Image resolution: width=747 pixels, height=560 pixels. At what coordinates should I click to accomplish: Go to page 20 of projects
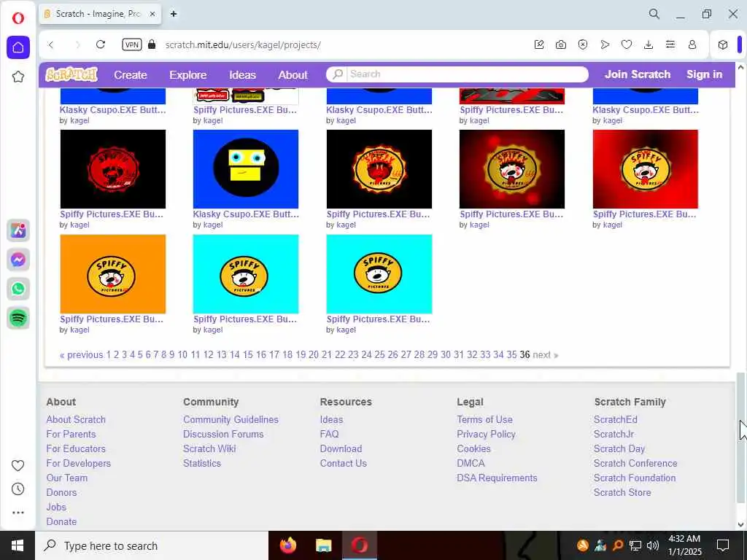pos(314,355)
